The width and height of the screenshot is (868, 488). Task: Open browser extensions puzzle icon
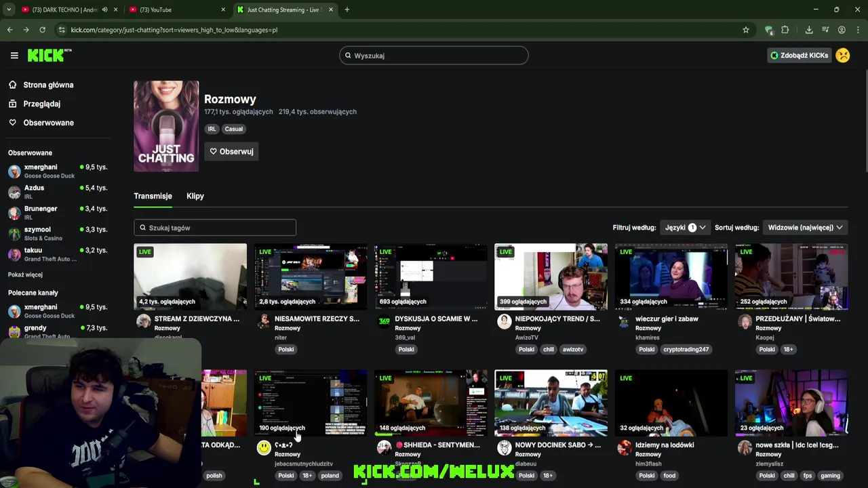[785, 30]
